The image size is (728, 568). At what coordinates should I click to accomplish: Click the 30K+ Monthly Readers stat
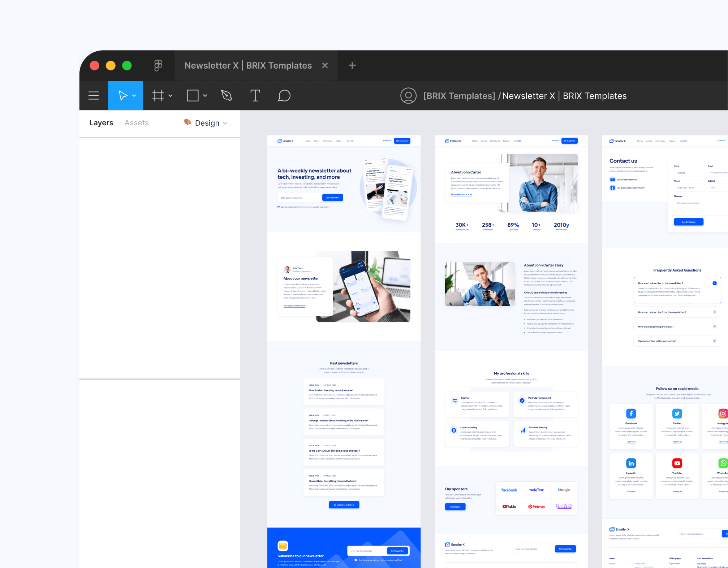tap(462, 226)
